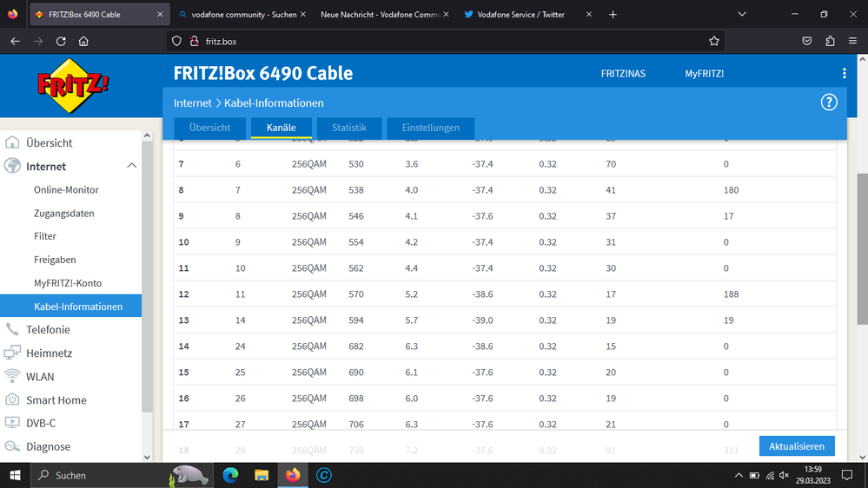This screenshot has height=488, width=868.
Task: Open the Einstellungen tab
Action: [431, 128]
